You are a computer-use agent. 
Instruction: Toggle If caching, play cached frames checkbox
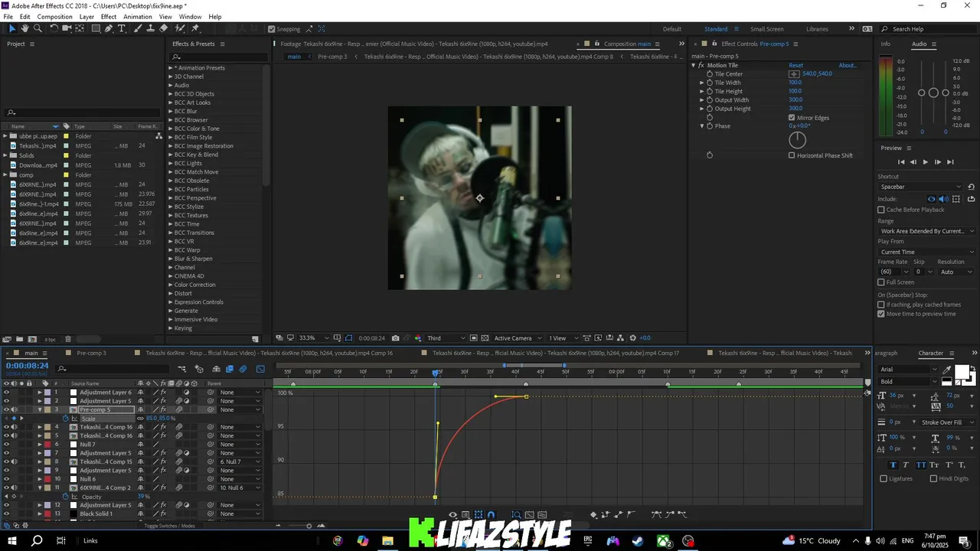[x=881, y=305]
